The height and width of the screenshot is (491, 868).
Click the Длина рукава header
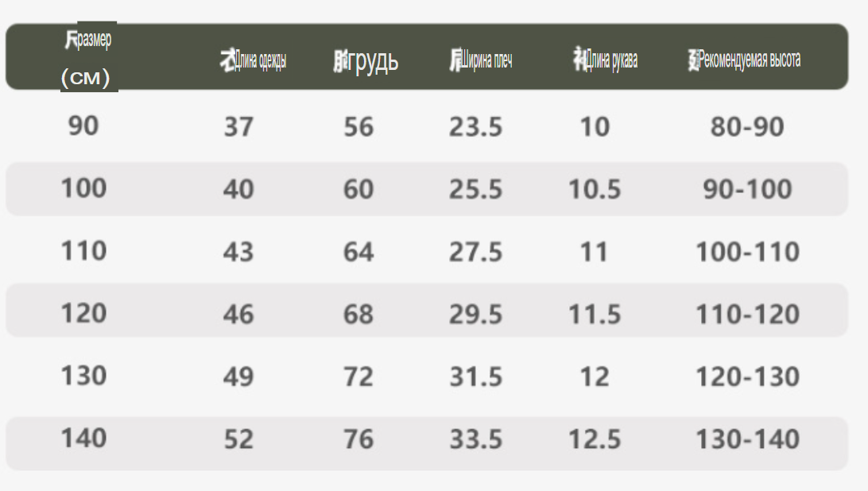605,60
